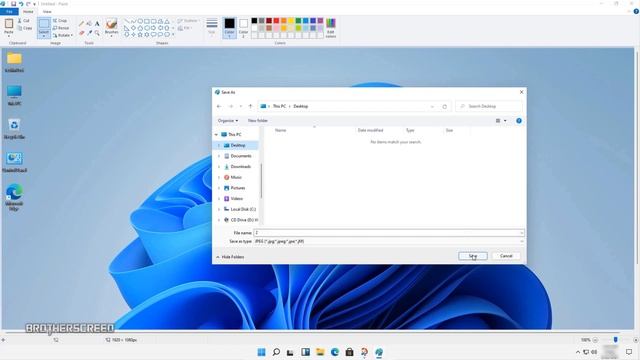Collapse the This PC tree node
Screen dimensions: 640x360
tap(216, 135)
